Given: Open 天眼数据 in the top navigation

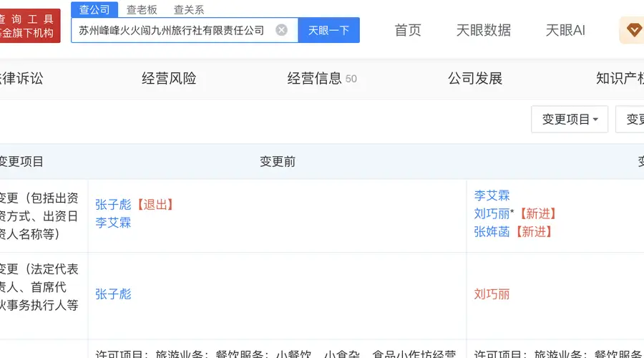Looking at the screenshot, I should [484, 30].
